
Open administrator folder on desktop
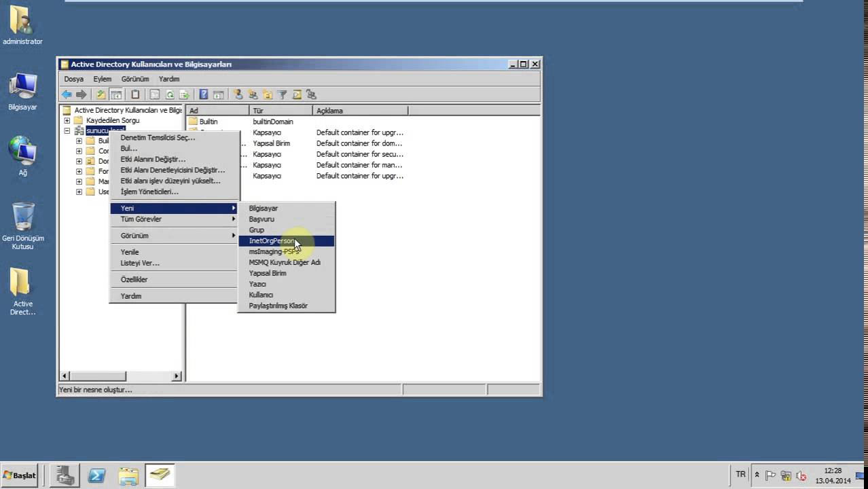coord(22,26)
